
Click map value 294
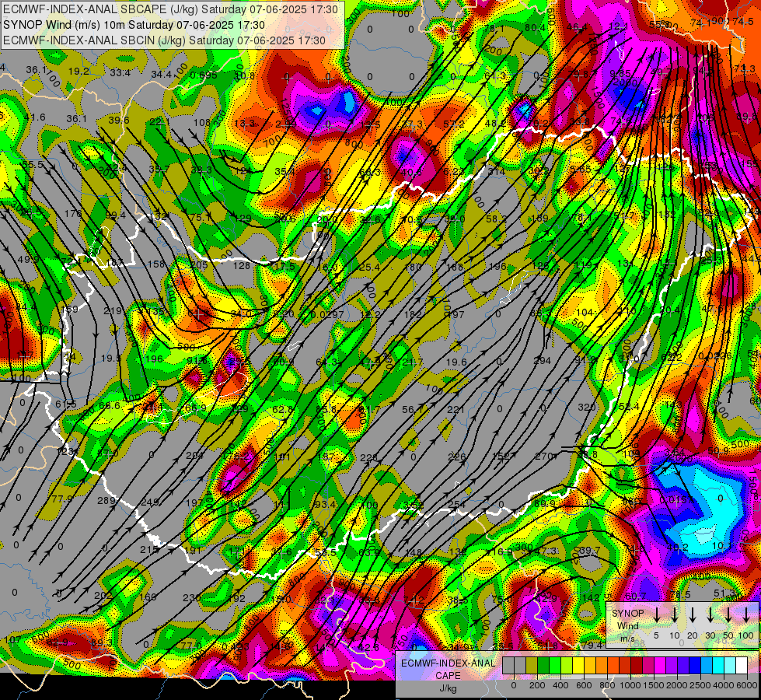click(x=542, y=360)
